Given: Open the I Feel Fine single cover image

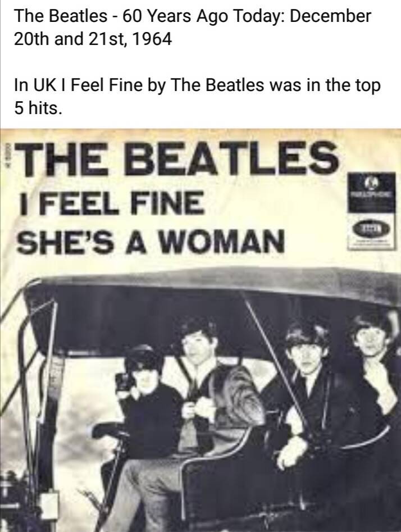Looking at the screenshot, I should click(200, 330).
